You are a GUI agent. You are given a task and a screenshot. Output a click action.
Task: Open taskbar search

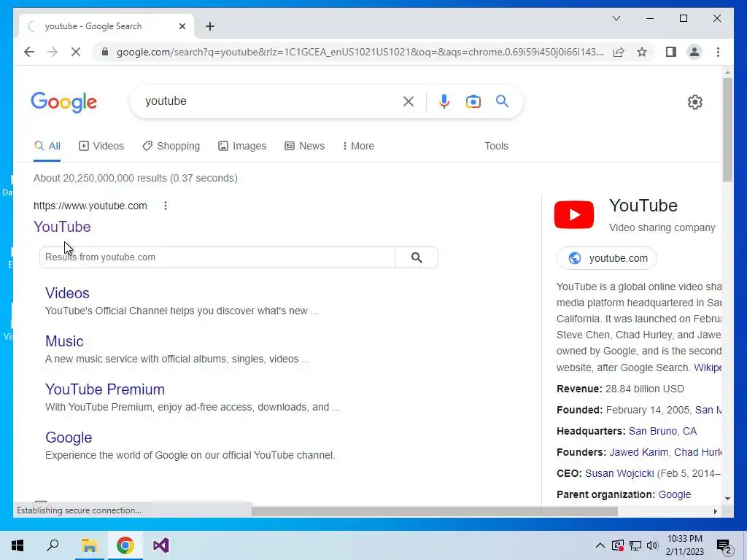(53, 545)
